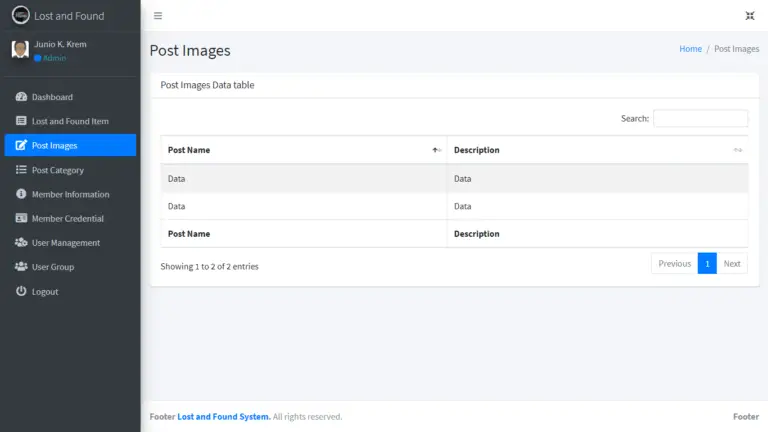Image resolution: width=768 pixels, height=432 pixels.
Task: Navigate to User Management
Action: pyautogui.click(x=71, y=242)
